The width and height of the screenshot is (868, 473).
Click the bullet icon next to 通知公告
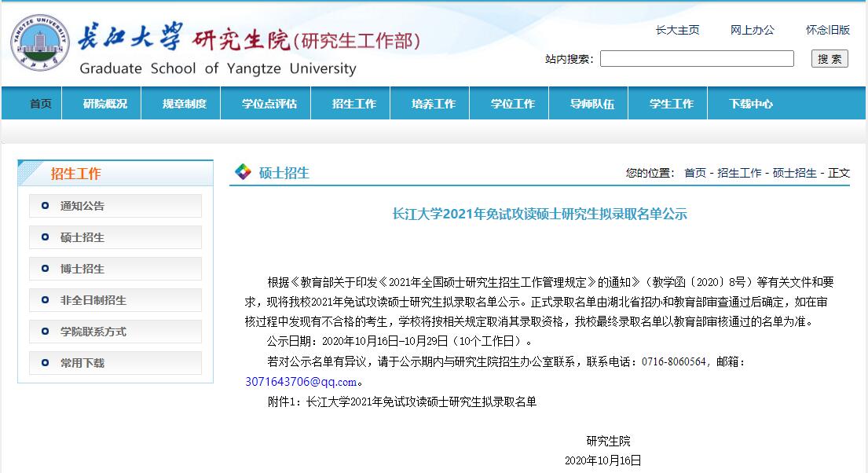coord(46,206)
